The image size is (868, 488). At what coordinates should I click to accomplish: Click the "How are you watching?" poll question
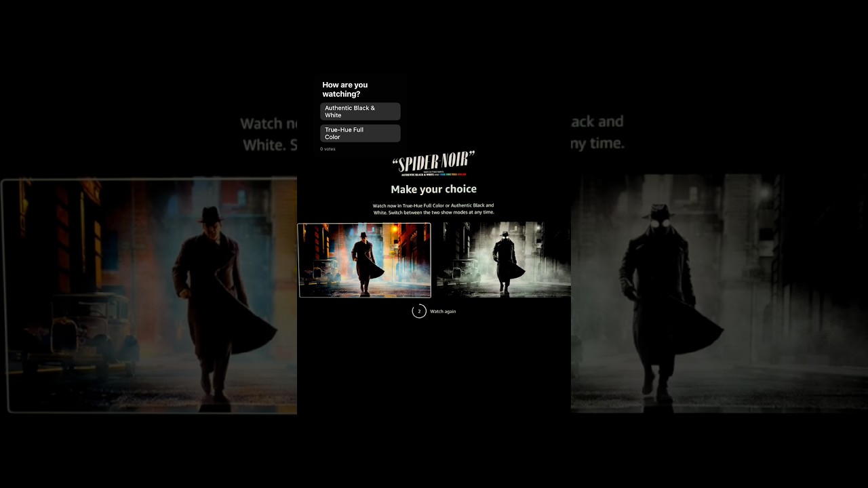point(345,89)
